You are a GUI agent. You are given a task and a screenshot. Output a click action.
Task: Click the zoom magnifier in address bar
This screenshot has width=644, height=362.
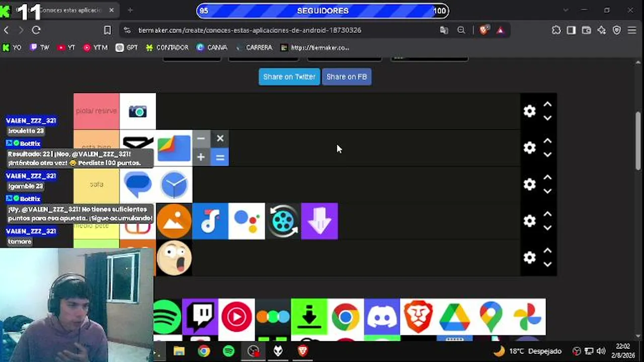(x=461, y=30)
